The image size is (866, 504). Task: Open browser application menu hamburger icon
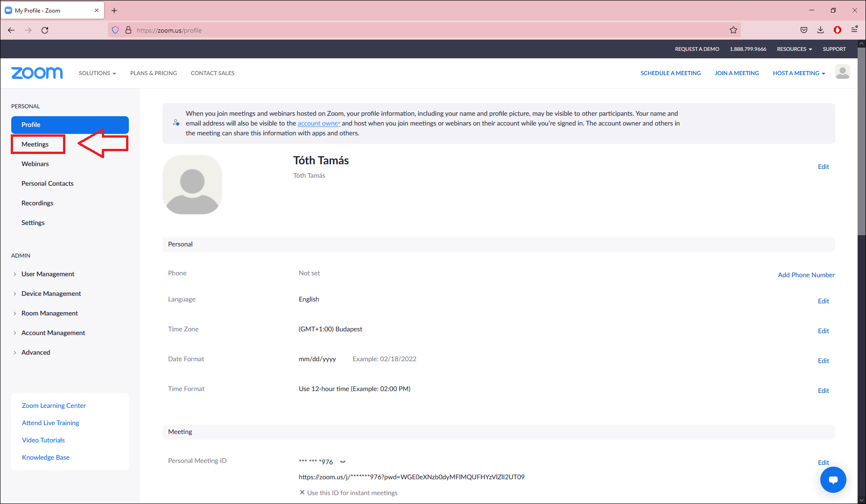pos(854,30)
